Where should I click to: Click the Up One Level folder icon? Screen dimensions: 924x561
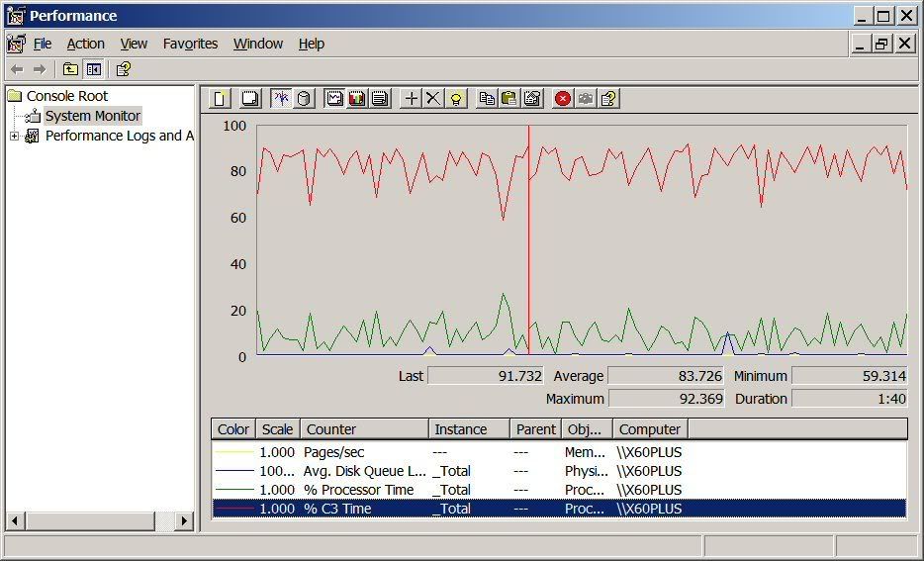(x=70, y=69)
